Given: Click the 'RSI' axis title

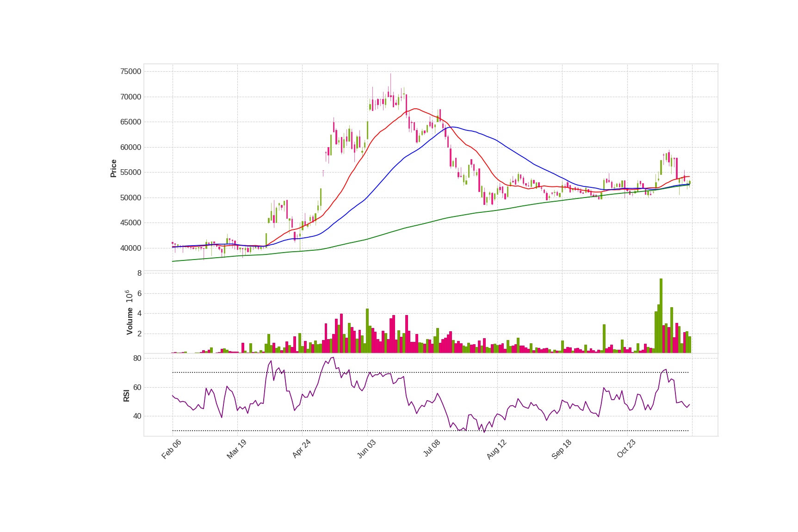Looking at the screenshot, I should pyautogui.click(x=126, y=396).
